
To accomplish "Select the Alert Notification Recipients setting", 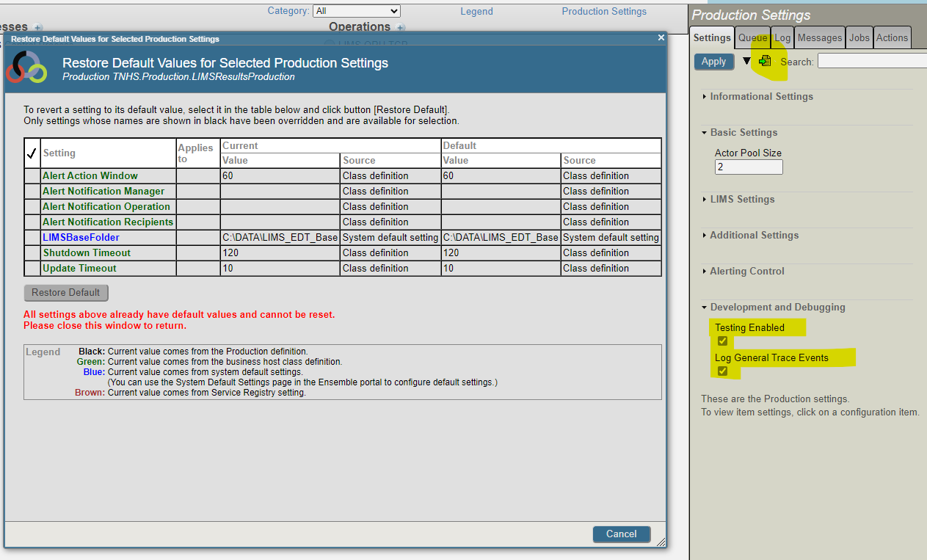I will (108, 222).
